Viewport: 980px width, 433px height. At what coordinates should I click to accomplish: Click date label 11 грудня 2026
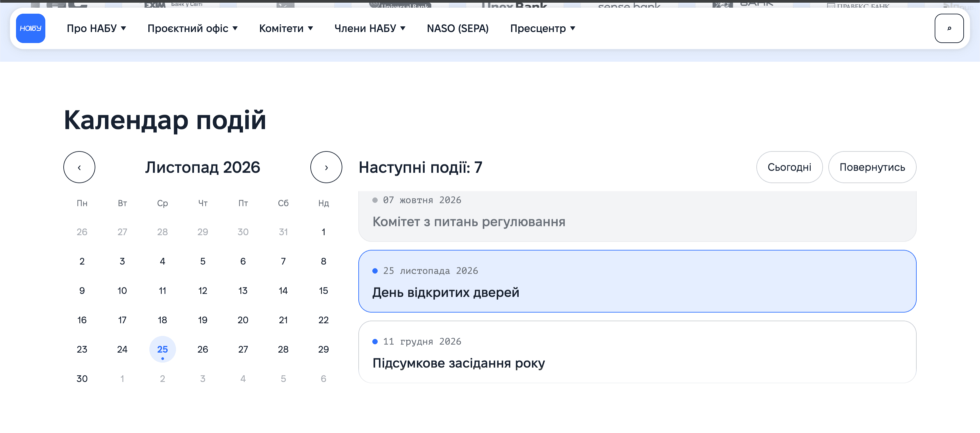point(422,342)
